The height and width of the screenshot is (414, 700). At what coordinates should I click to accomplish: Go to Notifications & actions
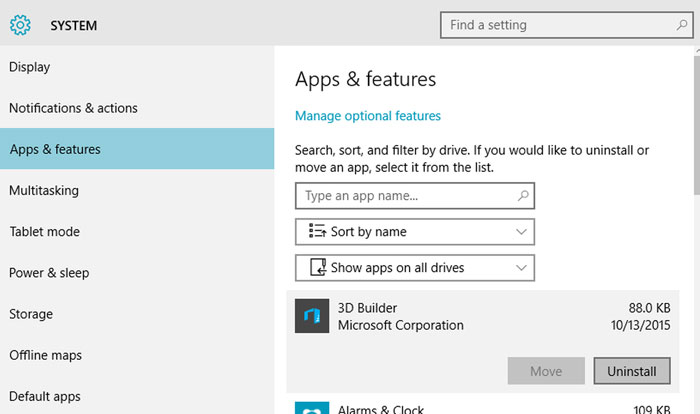click(73, 108)
